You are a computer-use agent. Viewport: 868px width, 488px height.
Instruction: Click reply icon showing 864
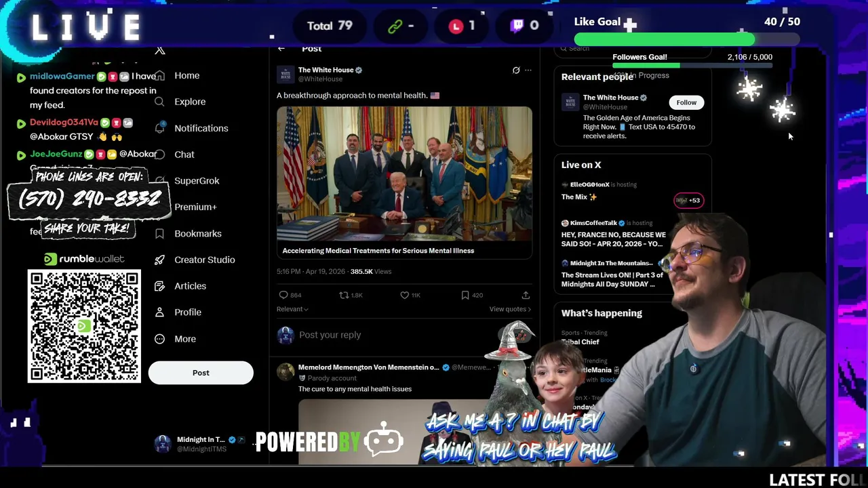283,295
